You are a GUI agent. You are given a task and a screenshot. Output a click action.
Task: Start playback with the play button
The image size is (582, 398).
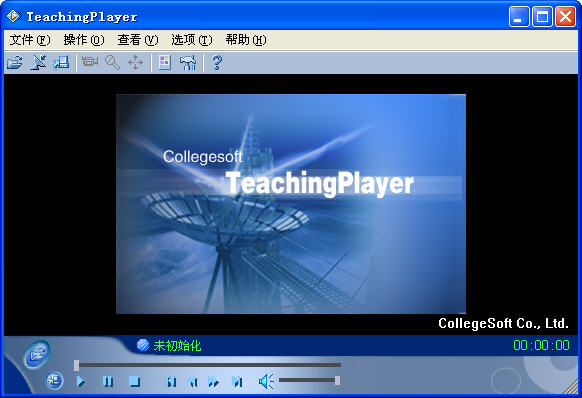[81, 381]
